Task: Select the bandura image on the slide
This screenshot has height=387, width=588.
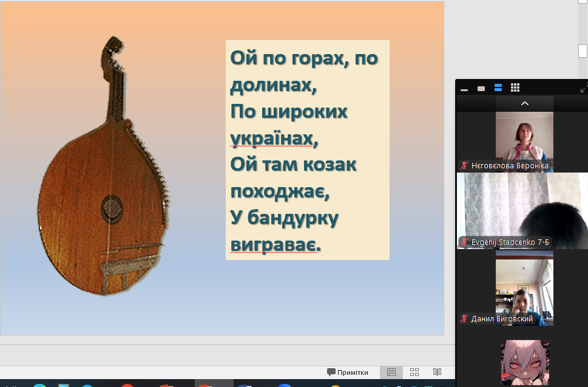Action: 104,166
